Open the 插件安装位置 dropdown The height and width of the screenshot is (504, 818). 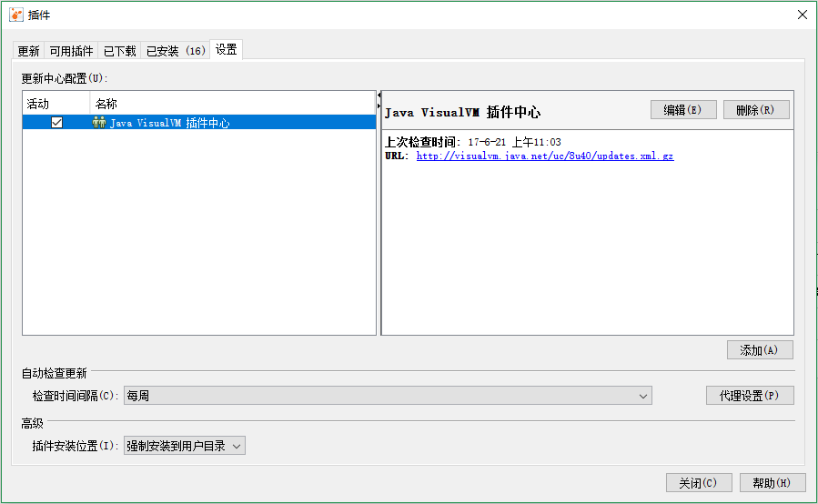click(x=184, y=446)
